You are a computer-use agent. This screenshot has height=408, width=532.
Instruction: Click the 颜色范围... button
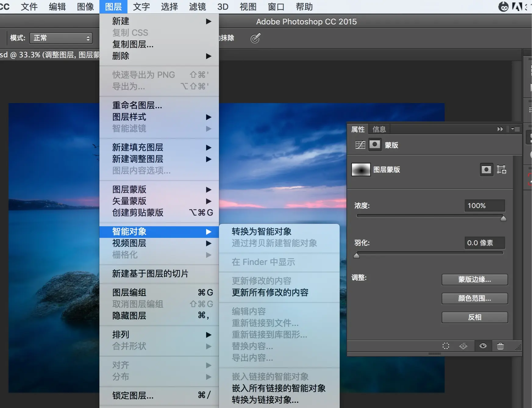(475, 298)
